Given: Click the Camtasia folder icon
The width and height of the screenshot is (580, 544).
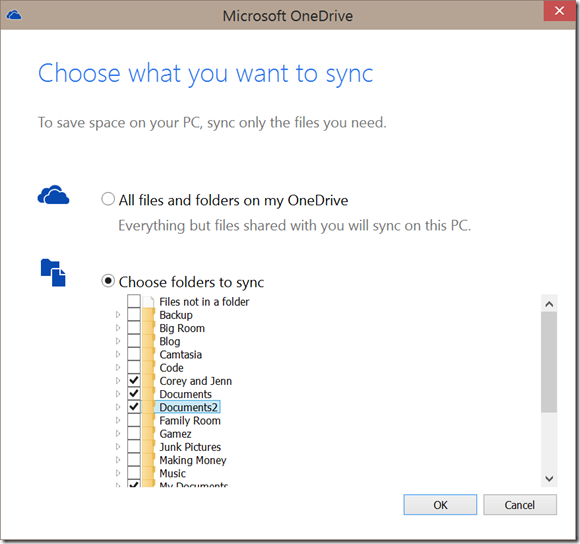Looking at the screenshot, I should (x=148, y=355).
